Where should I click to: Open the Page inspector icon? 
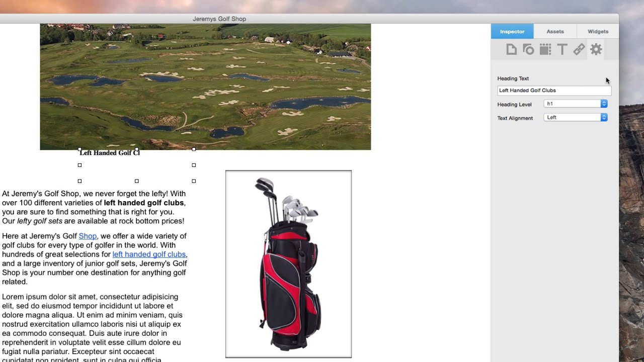(x=511, y=49)
